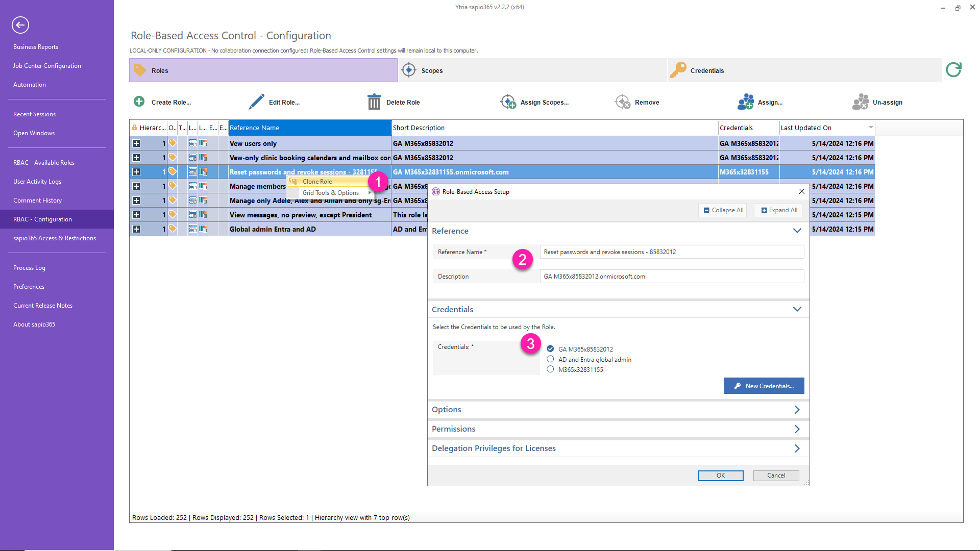The width and height of the screenshot is (980, 551).
Task: Open Job Center Configuration
Action: tap(47, 65)
